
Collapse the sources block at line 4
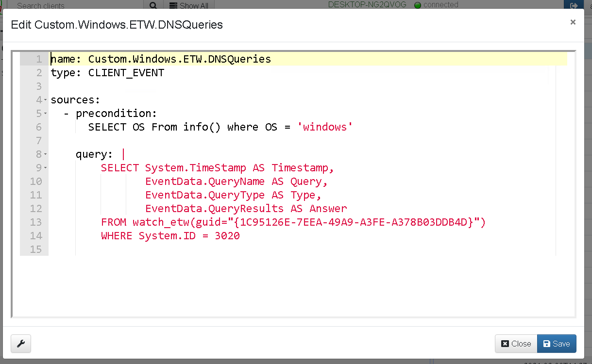[45, 99]
